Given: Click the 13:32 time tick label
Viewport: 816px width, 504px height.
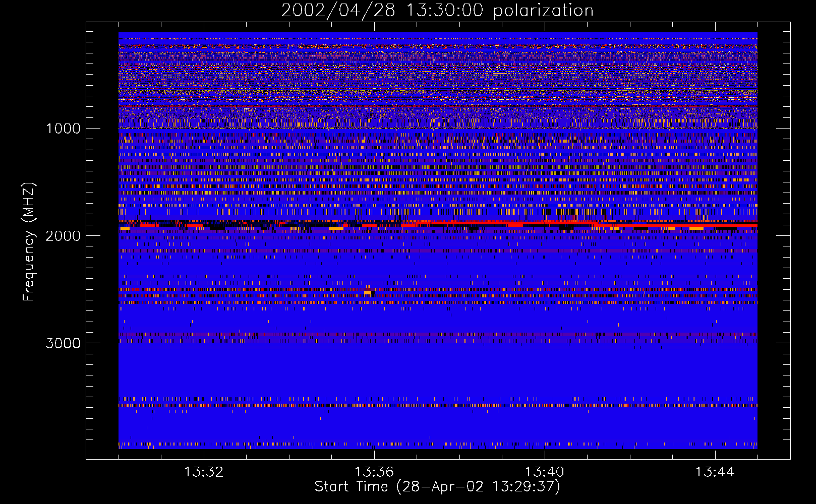Looking at the screenshot, I should [x=204, y=472].
